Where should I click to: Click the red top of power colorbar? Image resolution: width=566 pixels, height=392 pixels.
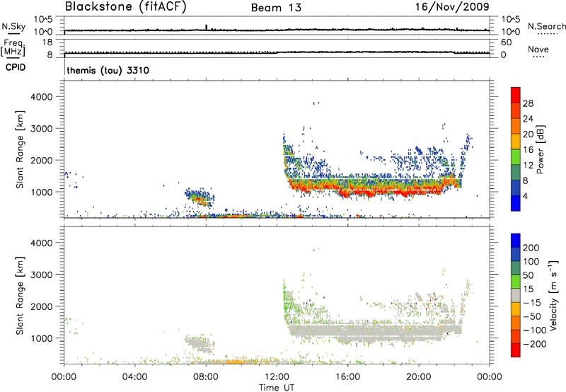pyautogui.click(x=516, y=95)
